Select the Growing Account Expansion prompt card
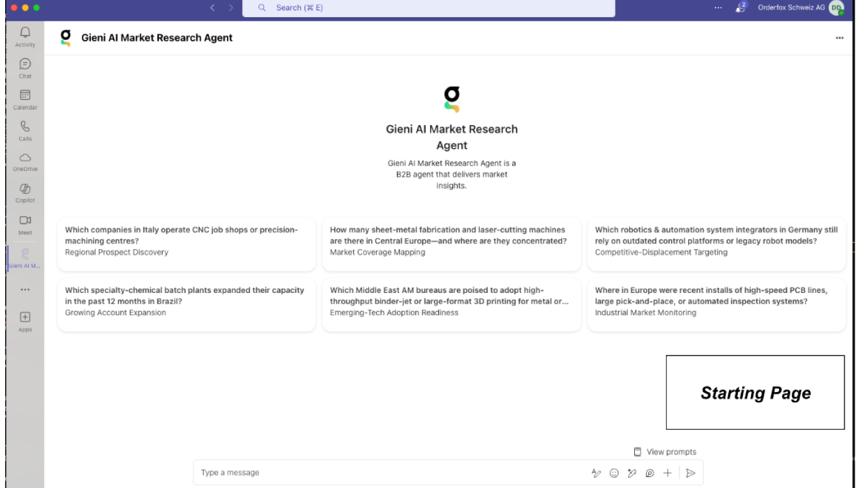This screenshot has width=868, height=488. 186,304
